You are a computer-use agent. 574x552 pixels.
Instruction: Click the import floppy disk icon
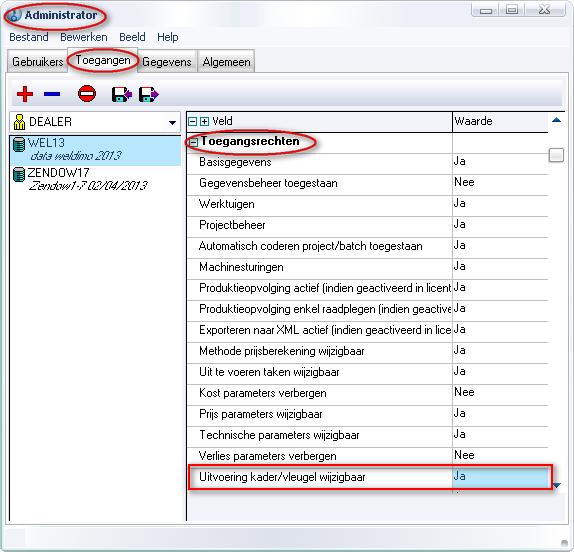coord(121,94)
